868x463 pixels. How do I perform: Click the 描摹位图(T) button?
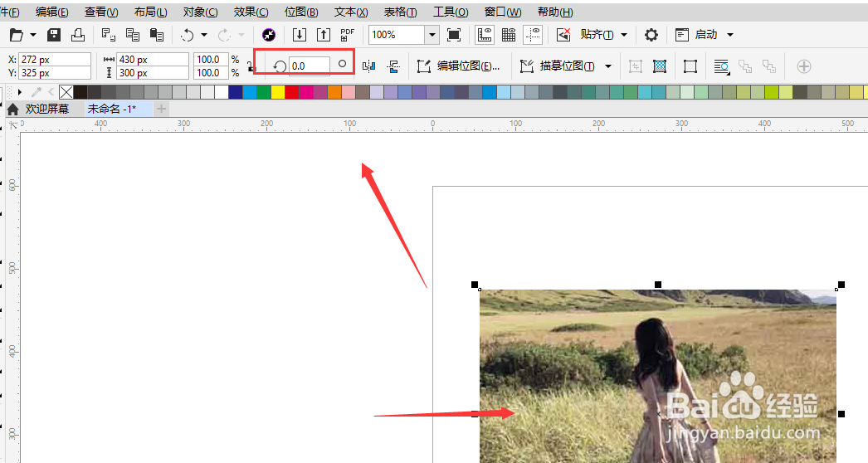tap(558, 66)
